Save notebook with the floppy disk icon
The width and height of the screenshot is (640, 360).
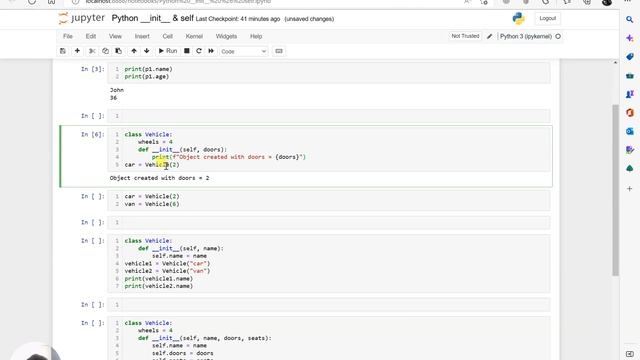pos(63,51)
